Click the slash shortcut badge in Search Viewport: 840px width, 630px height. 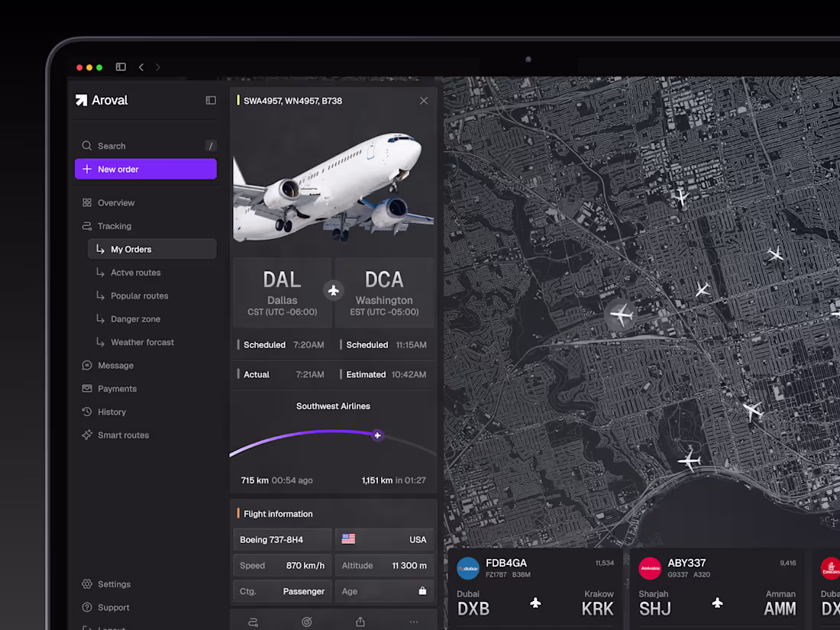point(211,146)
